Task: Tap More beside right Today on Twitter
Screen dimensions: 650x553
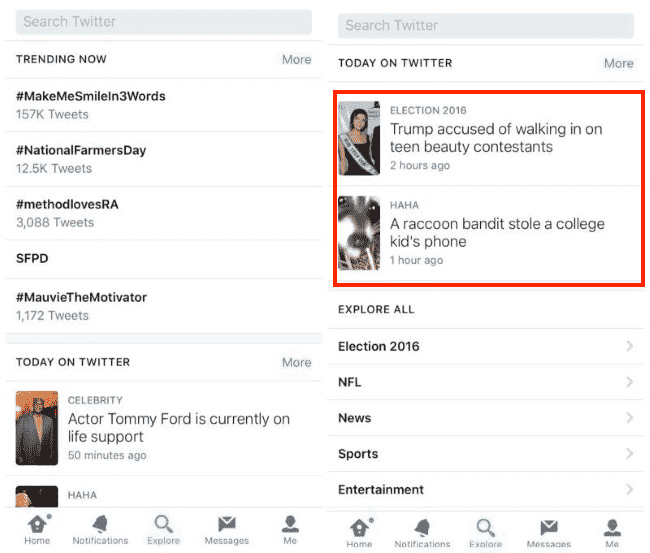Action: (x=618, y=63)
